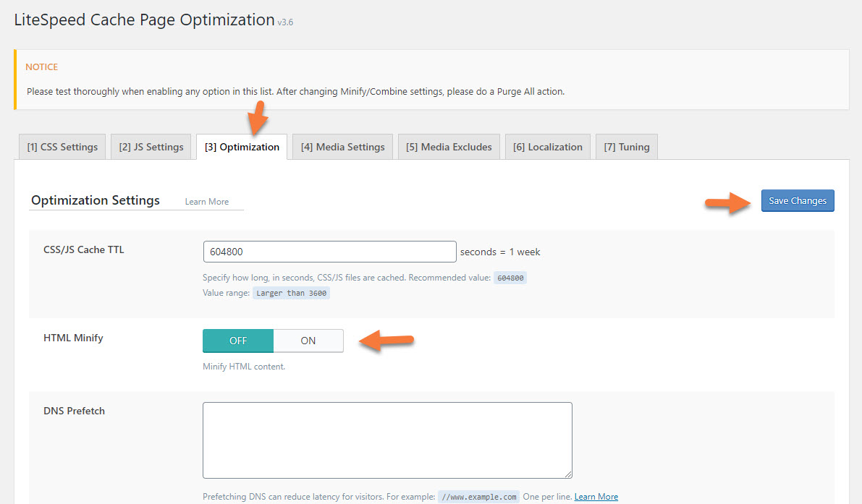Image resolution: width=862 pixels, height=504 pixels.
Task: Select the Localization tab
Action: [547, 146]
